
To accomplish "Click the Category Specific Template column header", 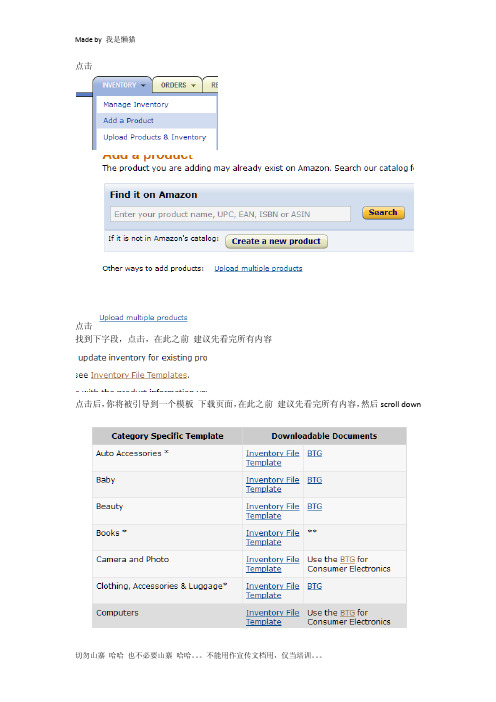I will [167, 436].
